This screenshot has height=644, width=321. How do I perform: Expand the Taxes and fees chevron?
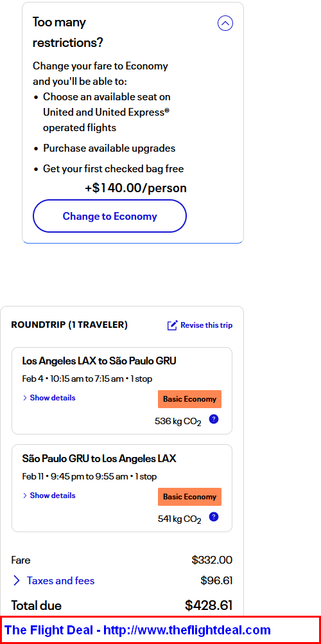point(17,580)
